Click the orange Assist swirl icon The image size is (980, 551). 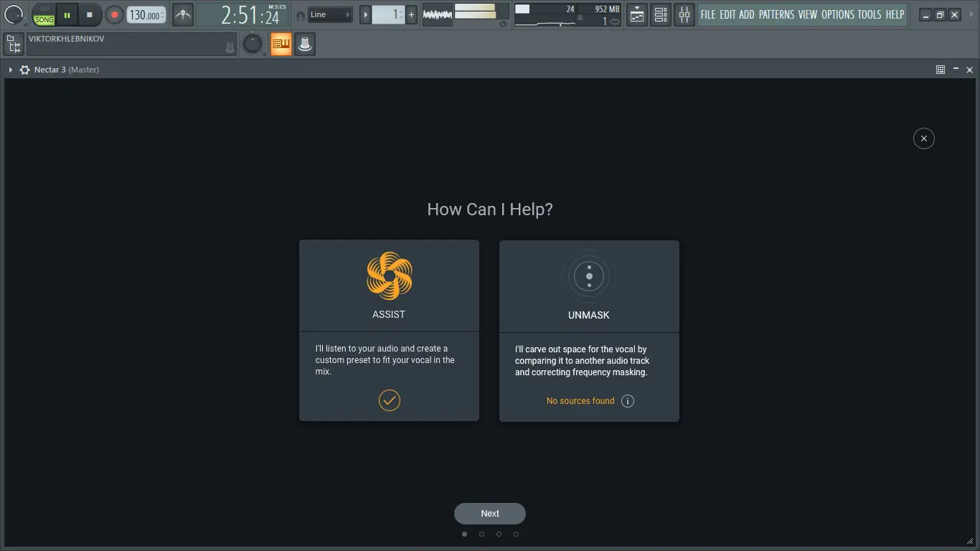pos(389,275)
